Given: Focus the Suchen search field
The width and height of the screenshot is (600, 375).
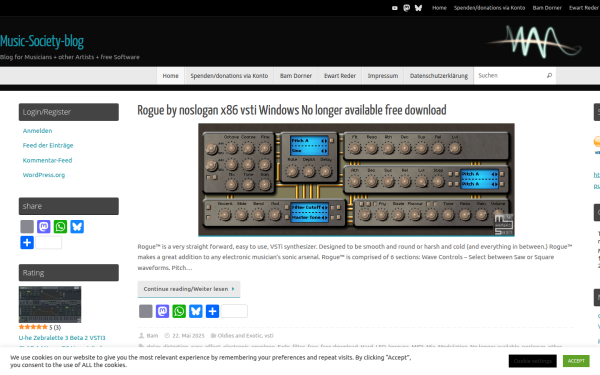Looking at the screenshot, I should [x=511, y=76].
